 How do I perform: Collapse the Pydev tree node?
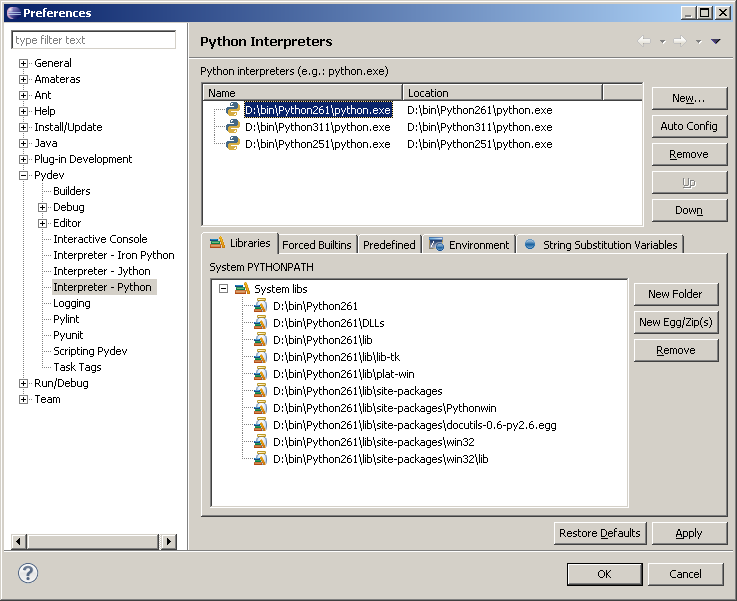(x=24, y=175)
